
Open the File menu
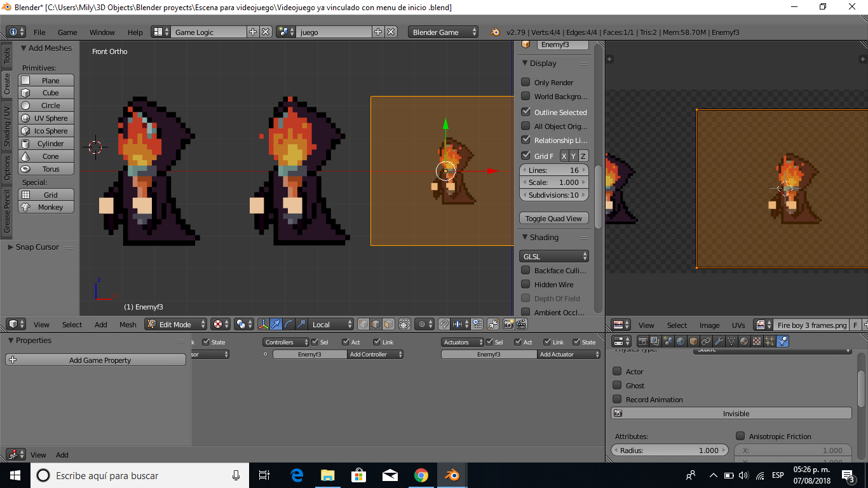[39, 32]
